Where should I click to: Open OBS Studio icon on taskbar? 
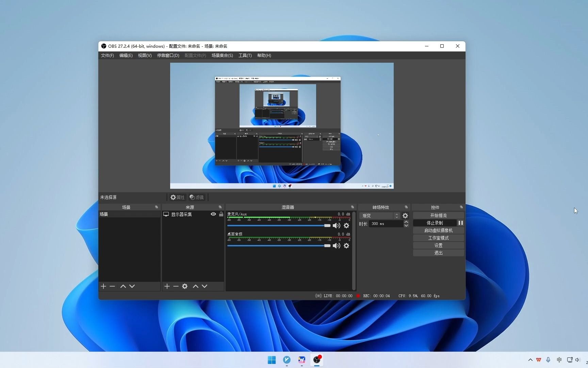tap(317, 360)
